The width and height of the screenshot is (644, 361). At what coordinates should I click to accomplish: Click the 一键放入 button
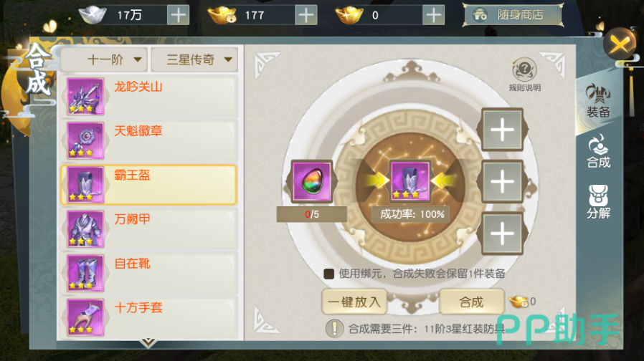tap(354, 302)
